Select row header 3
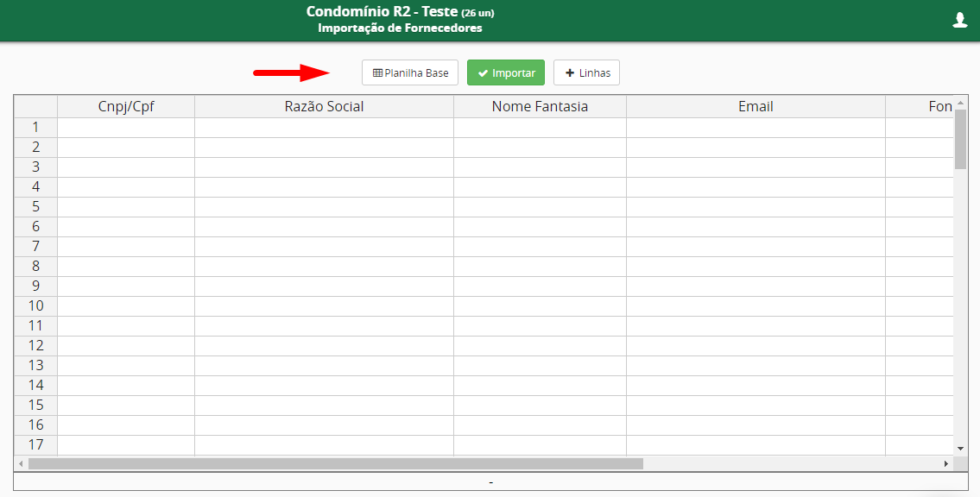The image size is (980, 497). point(35,167)
